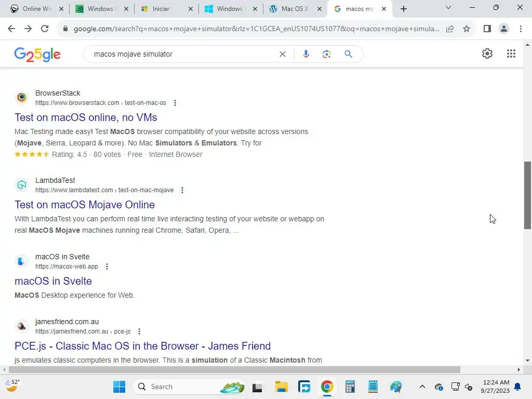Image resolution: width=532 pixels, height=399 pixels.
Task: Click the jamesfriend.com.au pce-js URL
Action: (83, 331)
